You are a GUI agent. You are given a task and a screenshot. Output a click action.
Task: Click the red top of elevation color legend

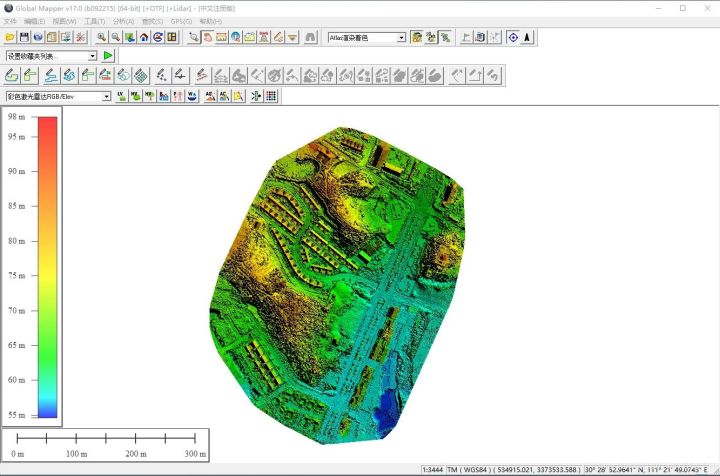46,122
